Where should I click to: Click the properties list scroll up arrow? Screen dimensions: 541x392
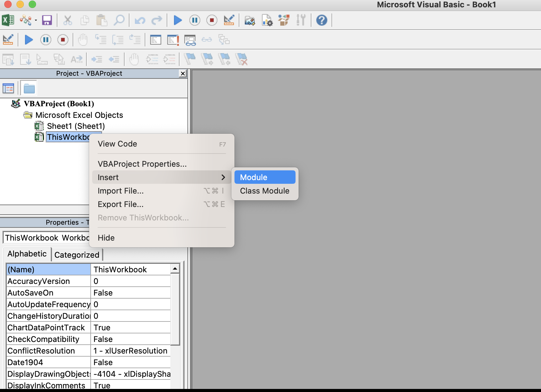click(x=175, y=269)
